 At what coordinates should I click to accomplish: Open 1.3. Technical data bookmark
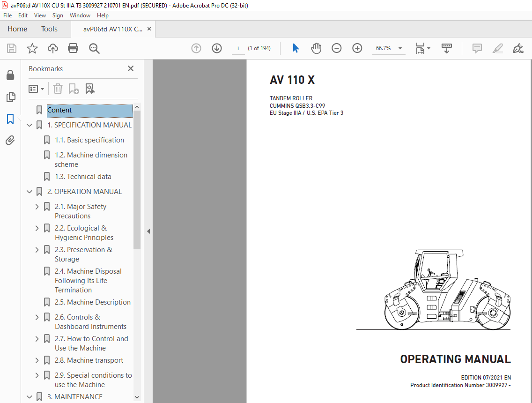point(83,177)
